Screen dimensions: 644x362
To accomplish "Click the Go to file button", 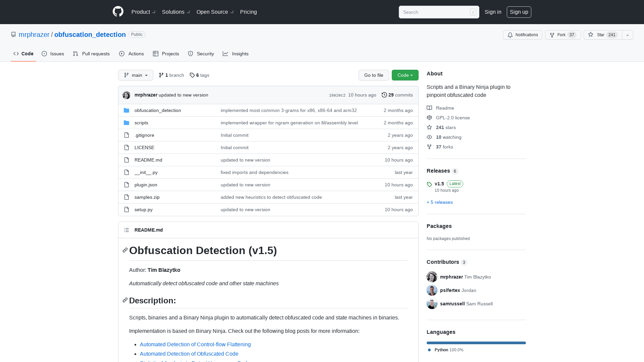I will click(x=374, y=75).
